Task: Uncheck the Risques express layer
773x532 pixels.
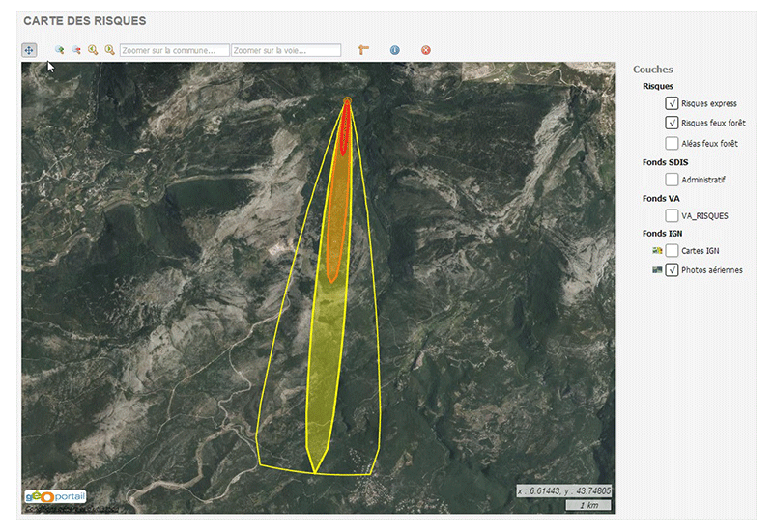Action: (672, 103)
